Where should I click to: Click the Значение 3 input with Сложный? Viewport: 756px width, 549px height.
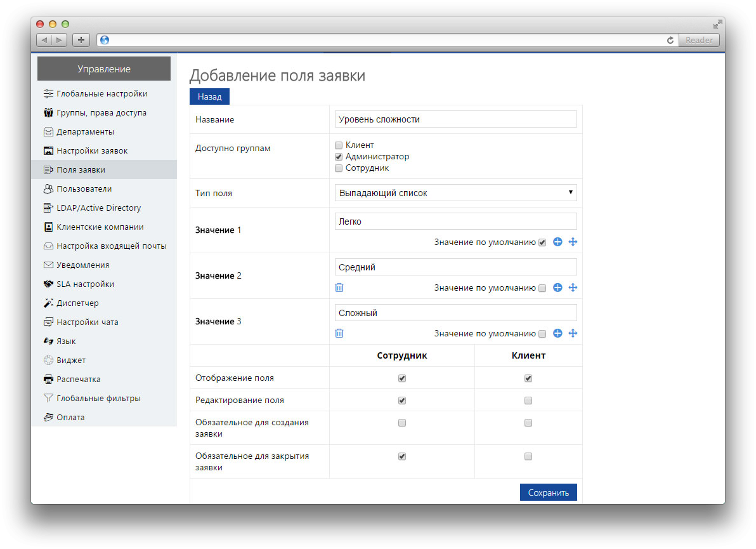coord(455,313)
